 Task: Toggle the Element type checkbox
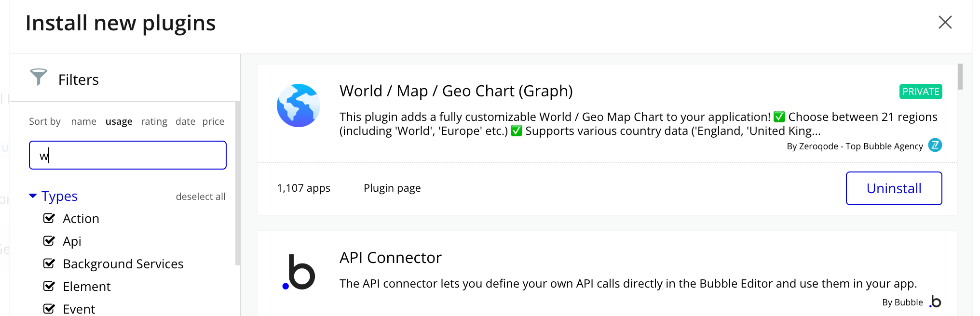tap(49, 286)
